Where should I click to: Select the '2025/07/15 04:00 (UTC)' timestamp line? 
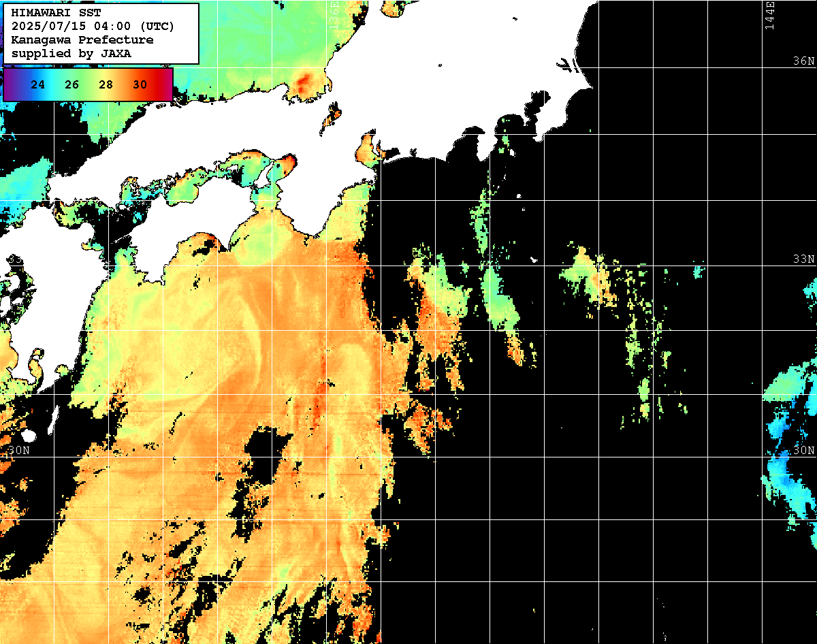point(93,26)
